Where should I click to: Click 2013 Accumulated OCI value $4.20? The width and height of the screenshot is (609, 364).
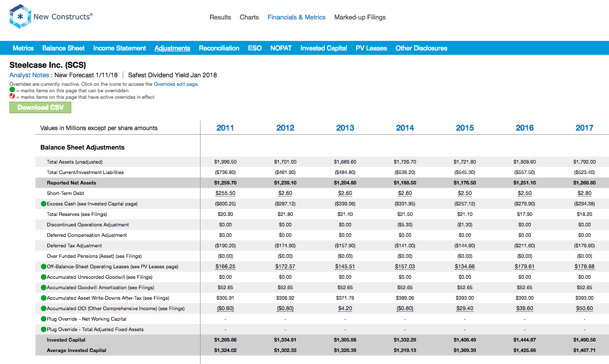pyautogui.click(x=345, y=308)
